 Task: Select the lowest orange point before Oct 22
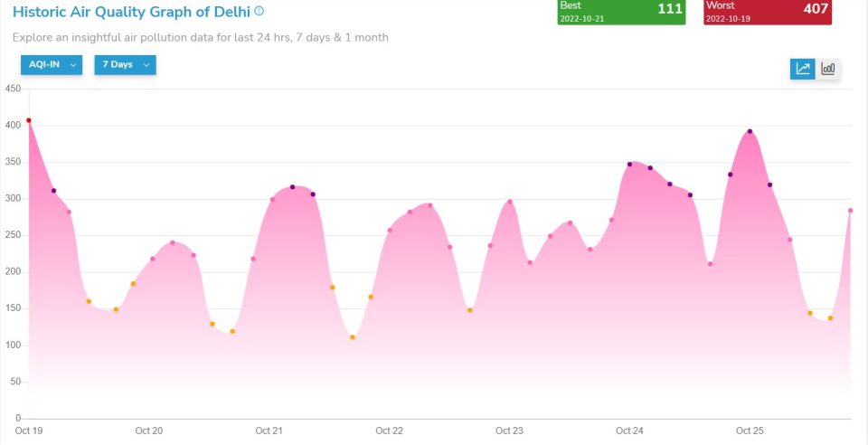[353, 337]
